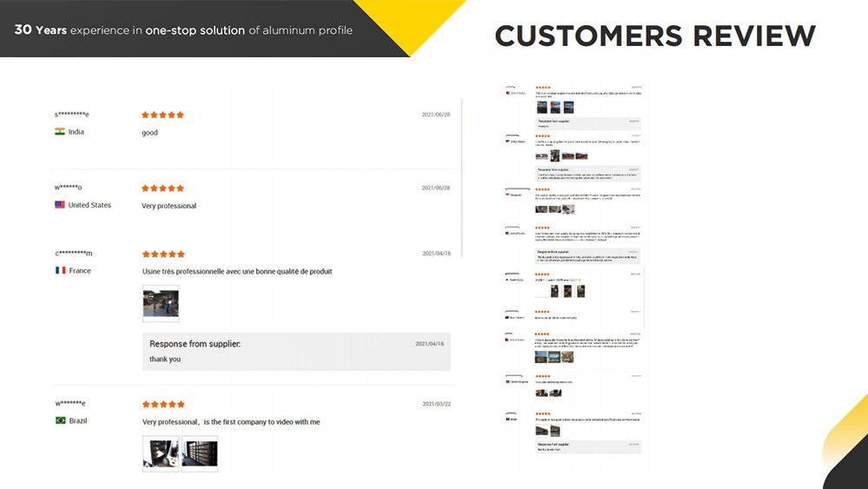The image size is (868, 489).
Task: Click the United States flag icon
Action: click(x=60, y=205)
